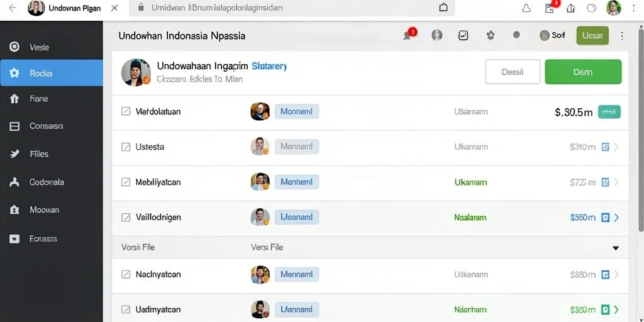Open the browser three-dot menu
Image resolution: width=644 pixels, height=322 pixels.
click(635, 8)
